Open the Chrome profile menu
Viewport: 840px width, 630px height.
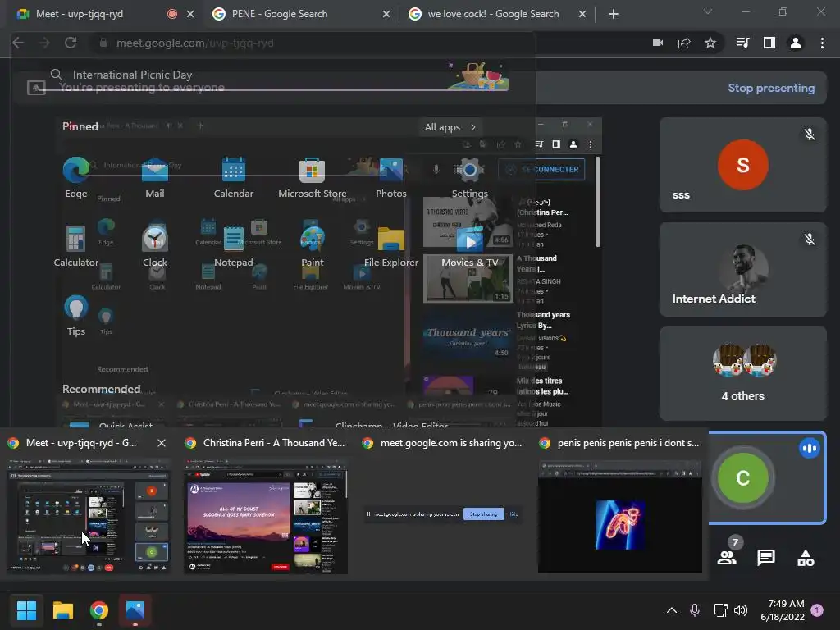[x=796, y=43]
